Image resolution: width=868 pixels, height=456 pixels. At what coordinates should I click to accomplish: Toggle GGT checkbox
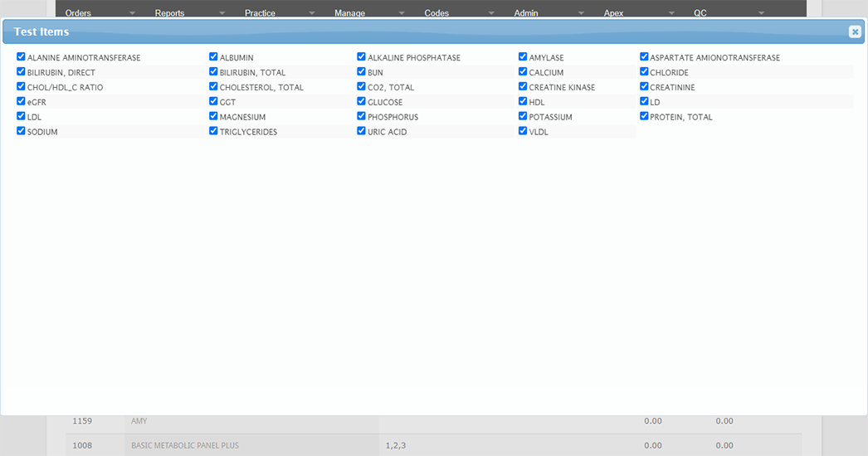click(x=213, y=101)
